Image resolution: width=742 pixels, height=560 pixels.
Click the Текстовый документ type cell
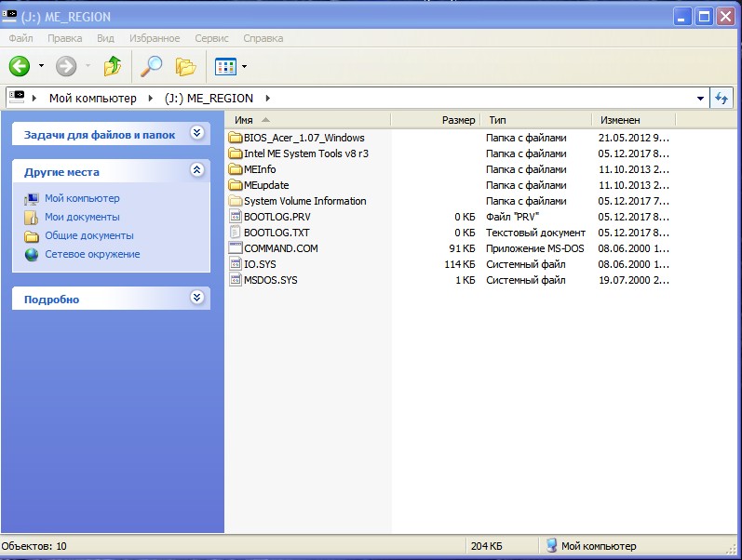pyautogui.click(x=535, y=233)
